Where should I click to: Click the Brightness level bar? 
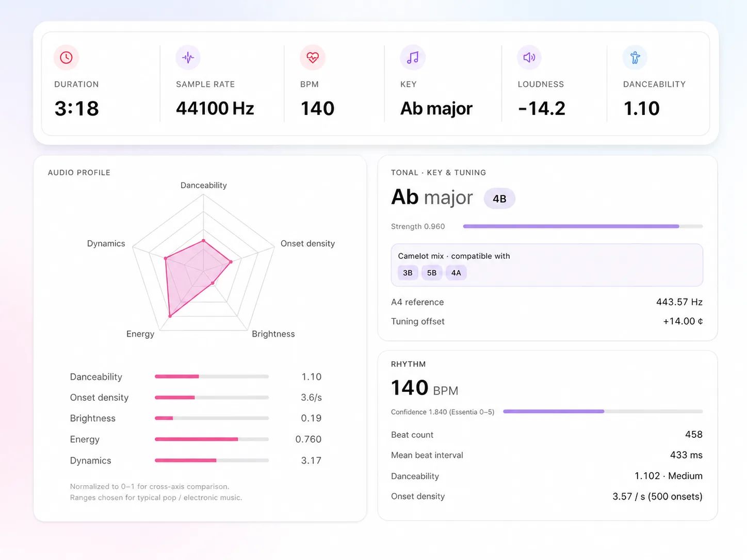click(x=212, y=418)
